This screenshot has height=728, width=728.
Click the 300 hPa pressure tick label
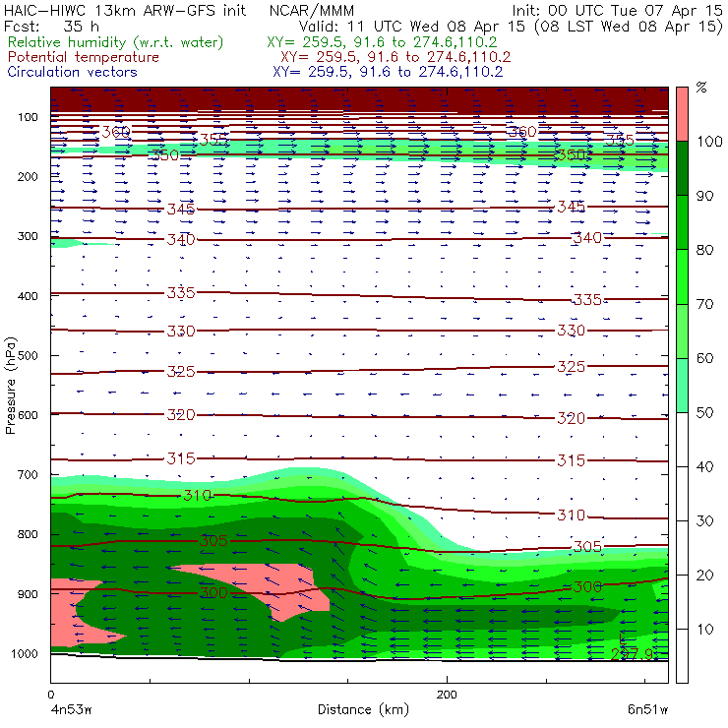28,236
